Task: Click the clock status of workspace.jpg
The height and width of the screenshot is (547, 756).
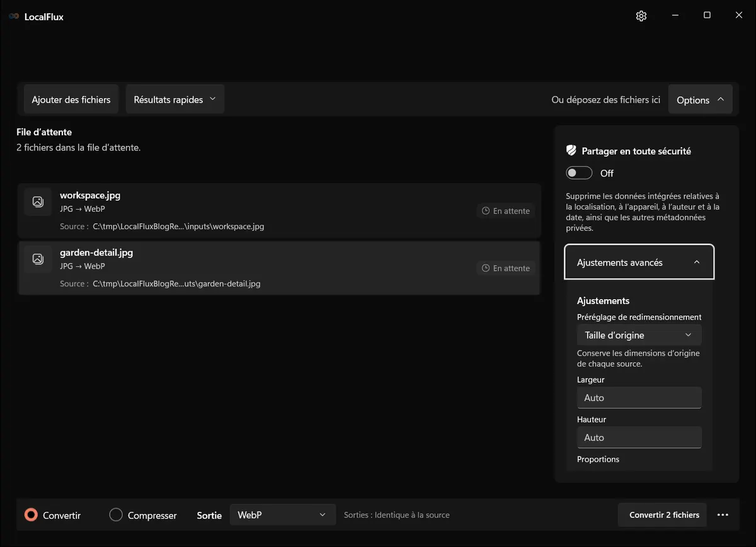Action: pos(506,211)
